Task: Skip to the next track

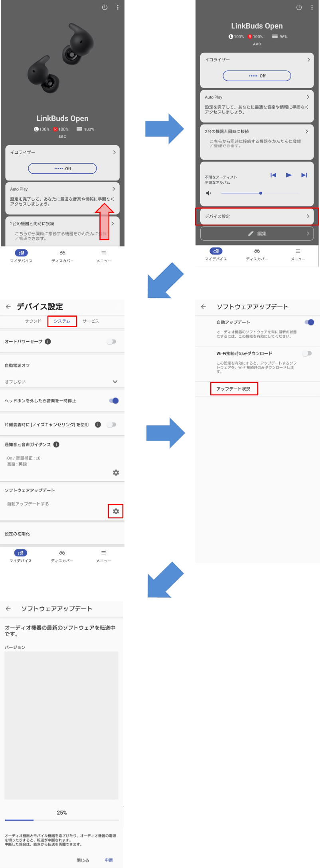Action: click(304, 175)
